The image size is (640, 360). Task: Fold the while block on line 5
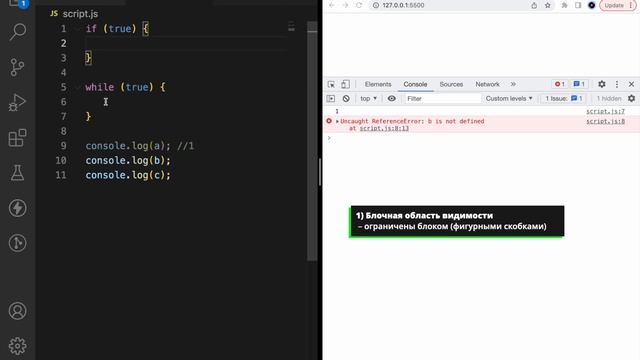click(78, 87)
